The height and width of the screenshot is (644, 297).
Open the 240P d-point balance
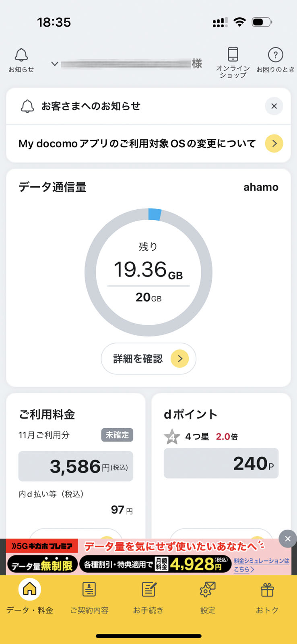click(221, 463)
